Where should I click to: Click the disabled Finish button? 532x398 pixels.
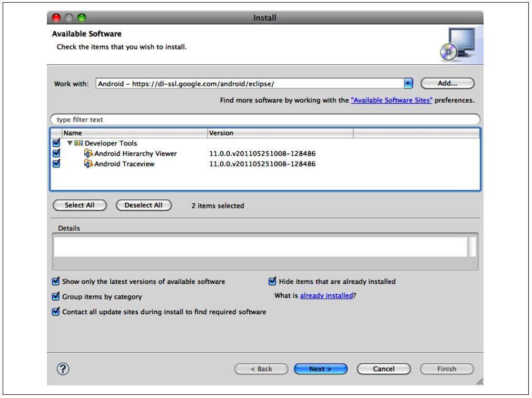click(x=447, y=369)
